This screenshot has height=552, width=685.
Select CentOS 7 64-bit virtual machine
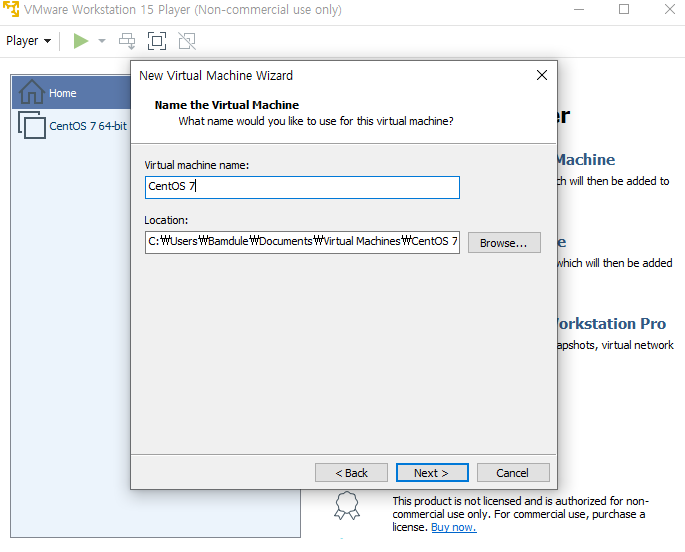coord(72,126)
